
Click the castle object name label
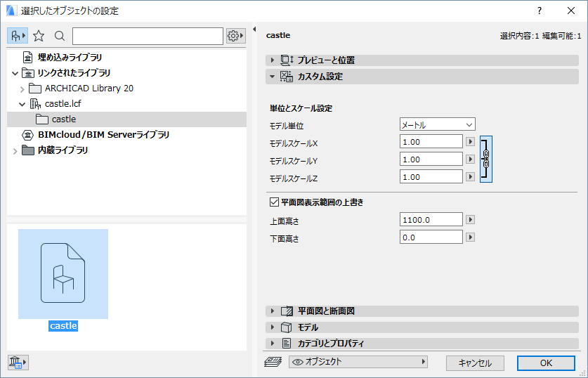click(63, 326)
